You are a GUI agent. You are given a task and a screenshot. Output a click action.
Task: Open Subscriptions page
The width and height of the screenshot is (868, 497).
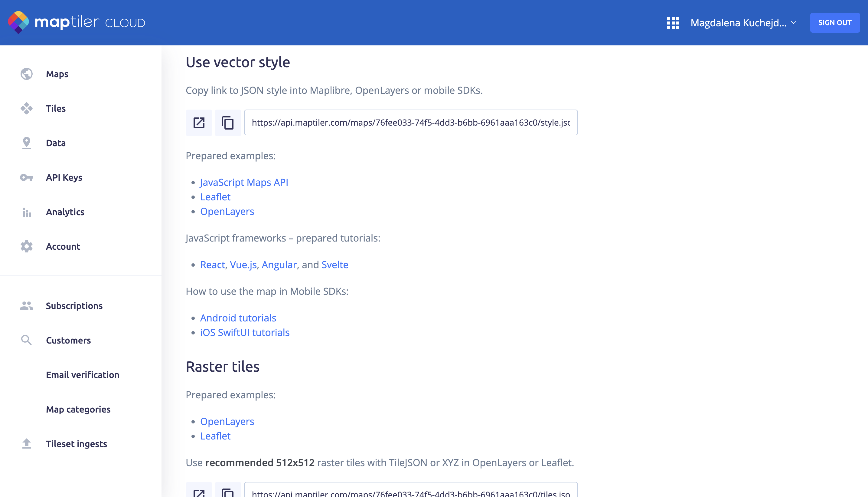pos(74,305)
